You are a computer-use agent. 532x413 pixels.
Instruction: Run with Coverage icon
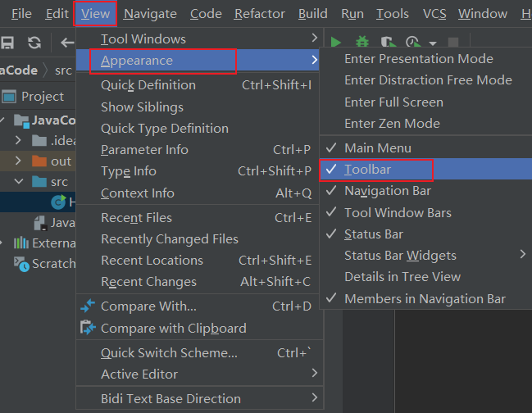click(388, 42)
